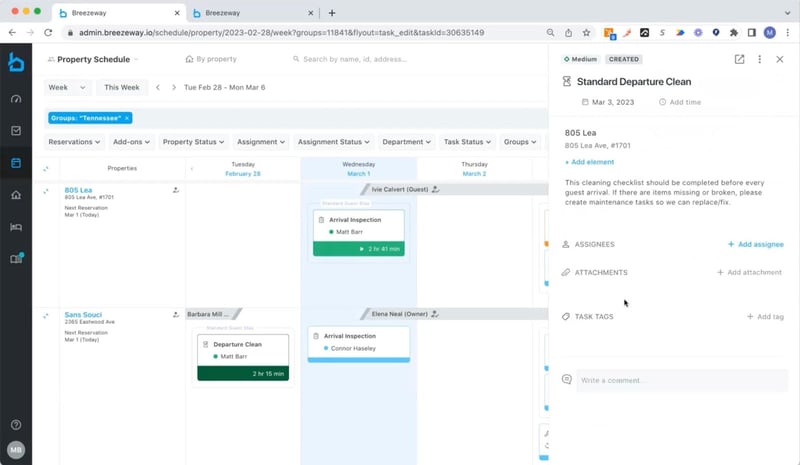Open the three-dot task options menu
Screen dimensions: 800x465
(760, 60)
